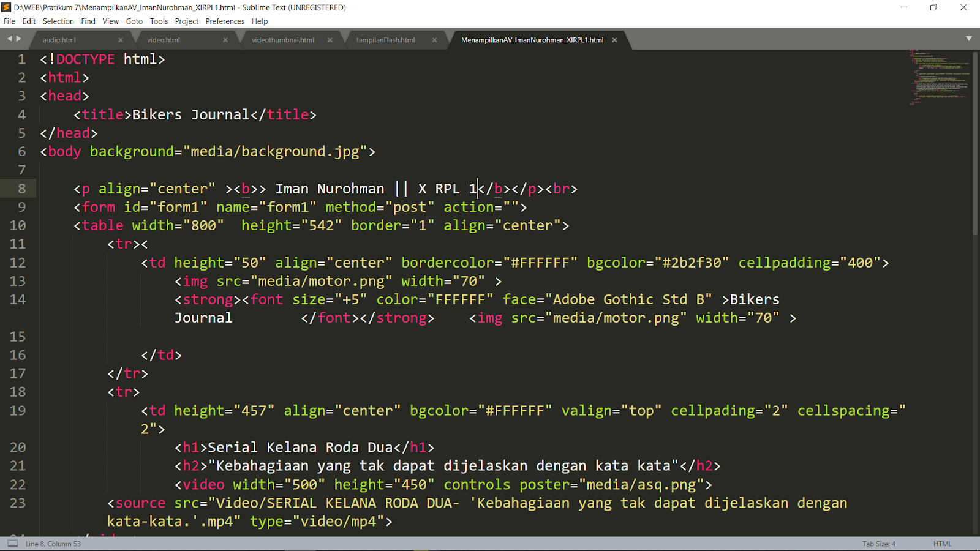The image size is (980, 551).
Task: Switch to the audio.html tab
Action: [59, 39]
